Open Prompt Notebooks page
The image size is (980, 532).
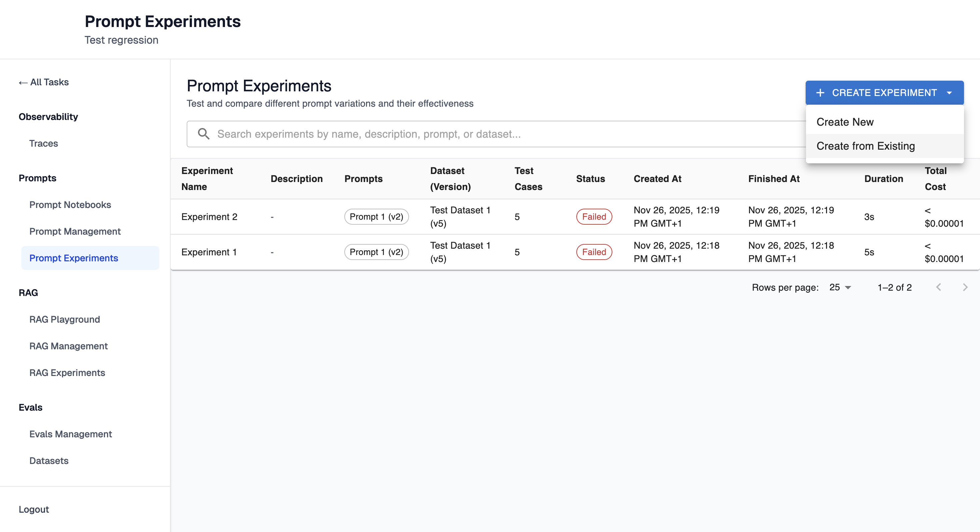point(70,205)
